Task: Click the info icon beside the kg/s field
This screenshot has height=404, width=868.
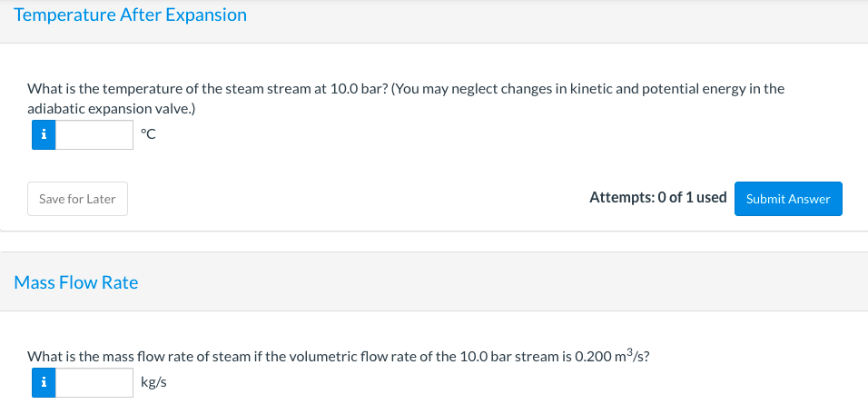Action: 43,382
